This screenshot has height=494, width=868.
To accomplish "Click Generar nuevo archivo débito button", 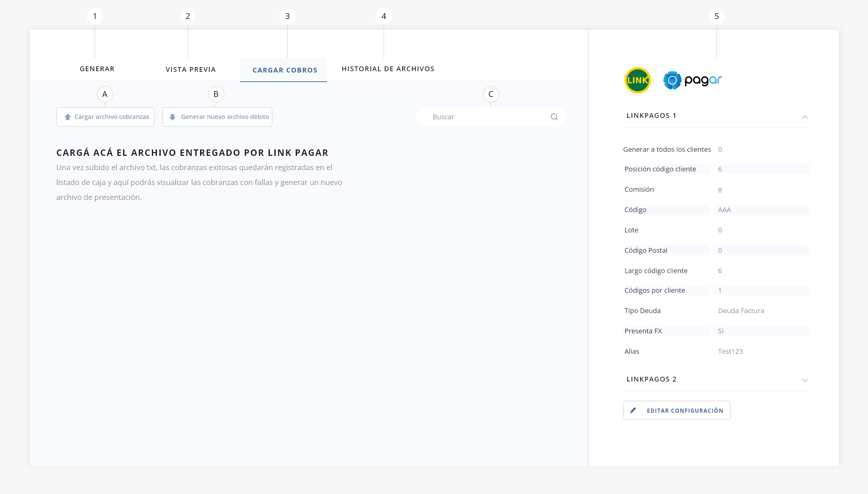I will pos(217,117).
